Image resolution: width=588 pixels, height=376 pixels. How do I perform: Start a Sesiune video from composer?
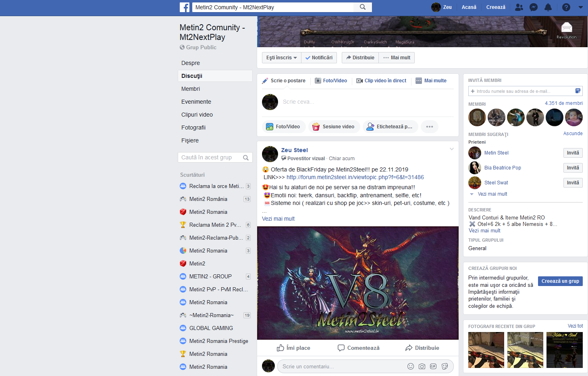[x=334, y=127]
